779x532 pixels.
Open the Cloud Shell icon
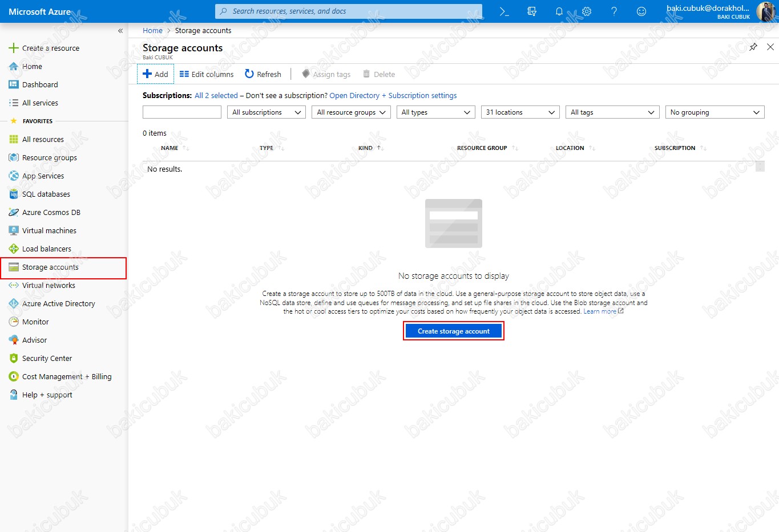pos(504,11)
